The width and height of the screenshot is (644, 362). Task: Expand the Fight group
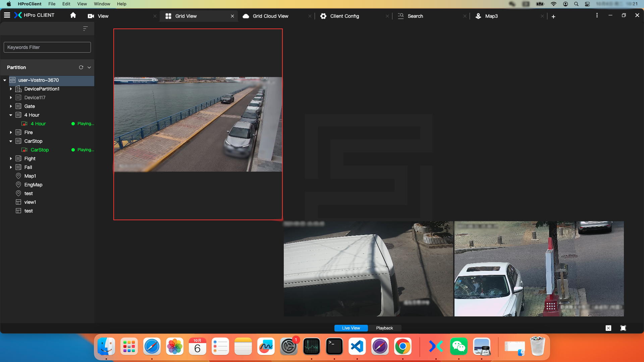click(x=11, y=159)
